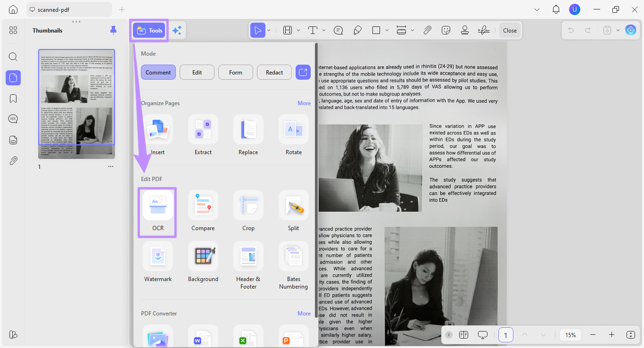Open the OCR tool
This screenshot has width=644, height=348.
point(157,212)
